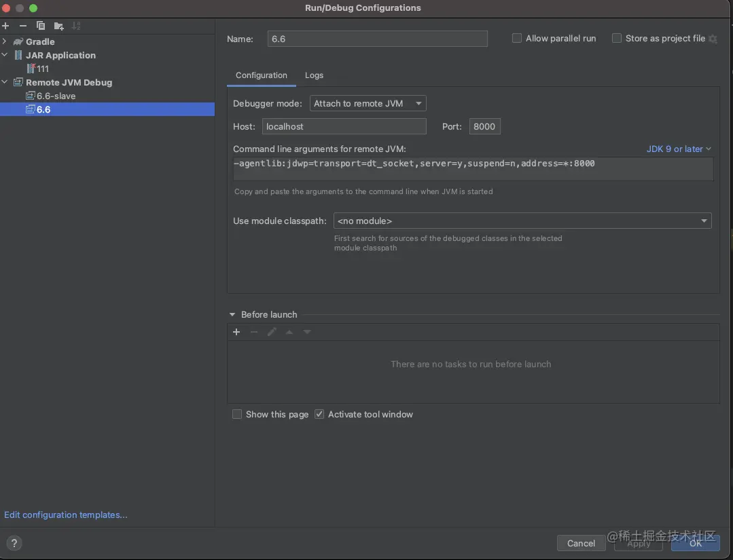
Task: Add a Before launch task
Action: pyautogui.click(x=236, y=332)
